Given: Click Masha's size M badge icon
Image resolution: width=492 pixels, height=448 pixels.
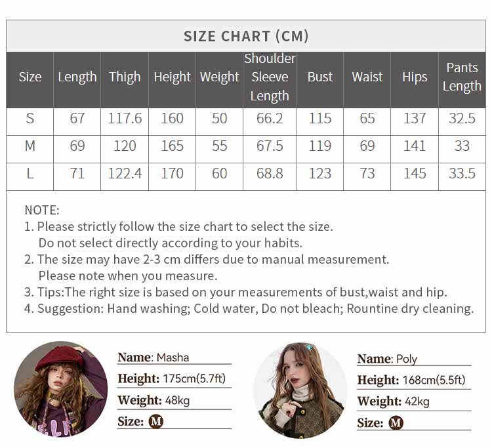Looking at the screenshot, I should click(156, 421).
